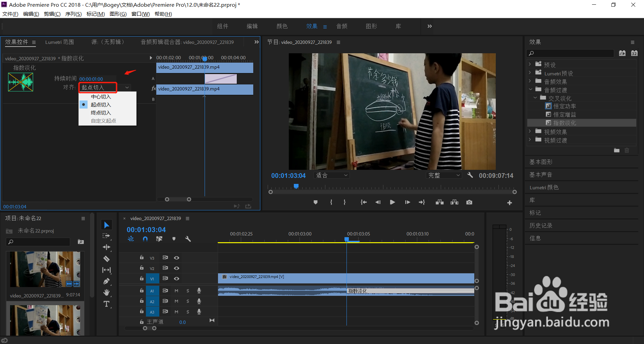644x344 pixels.
Task: Open the 对齐 alignment dropdown
Action: pos(105,87)
